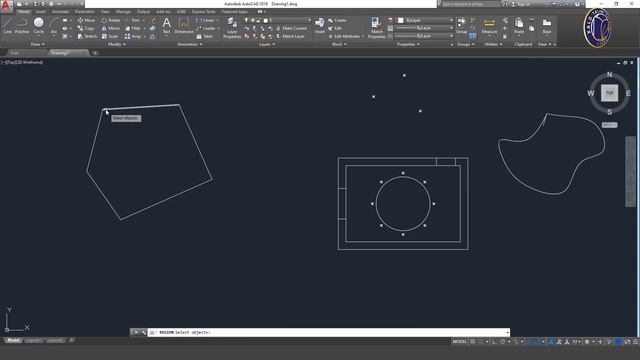Insert a Table
The height and width of the screenshot is (360, 640).
pyautogui.click(x=204, y=36)
